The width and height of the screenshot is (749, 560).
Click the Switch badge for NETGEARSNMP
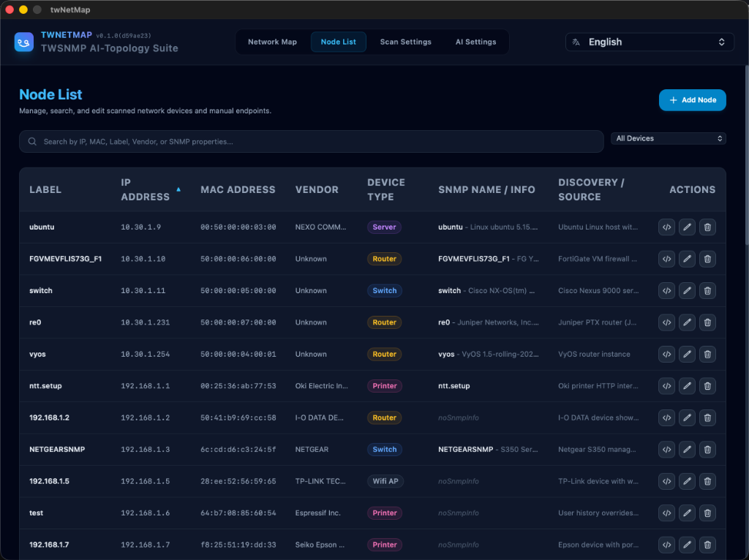point(385,449)
